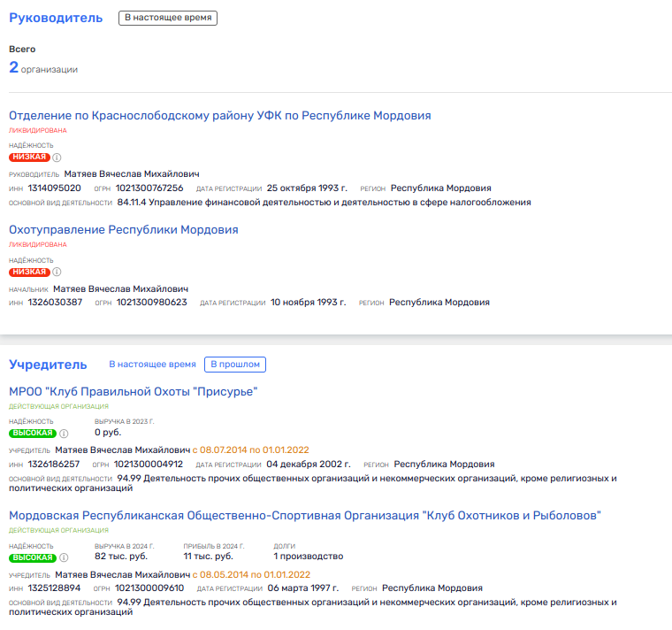Click info icon beside Отделение's НИЗКАЯ badge
Viewport: 672px width, 630px height.
(x=57, y=157)
